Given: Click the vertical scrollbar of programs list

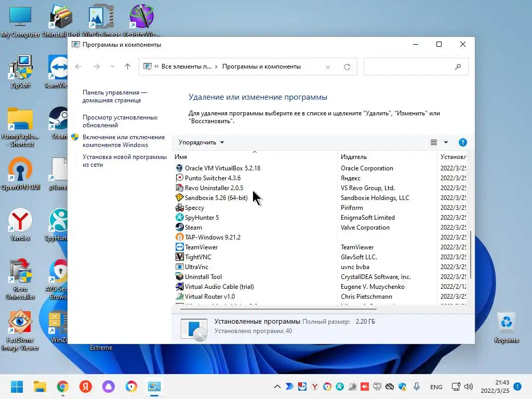Looking at the screenshot, I should [x=470, y=255].
